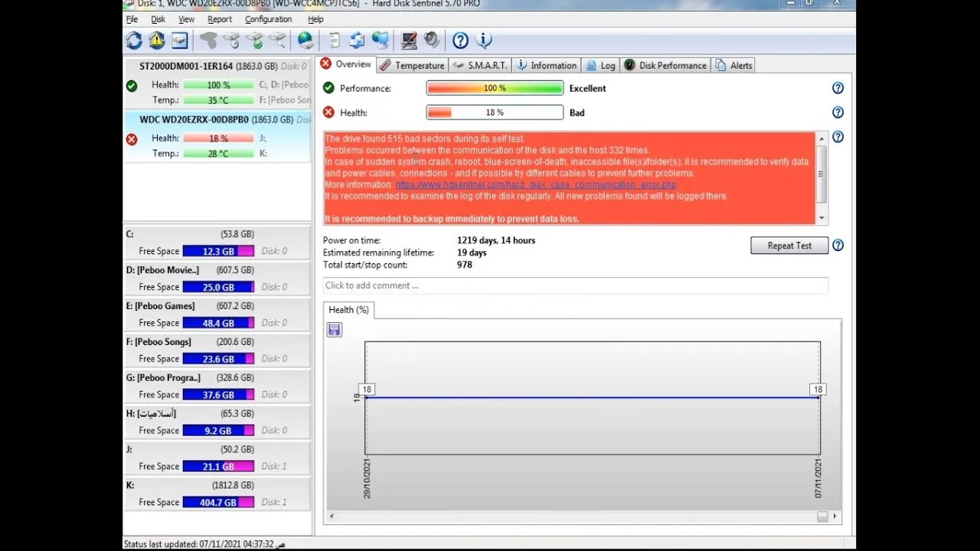Click the disk with clock toolbar icon
Image resolution: width=980 pixels, height=551 pixels.
[x=231, y=41]
